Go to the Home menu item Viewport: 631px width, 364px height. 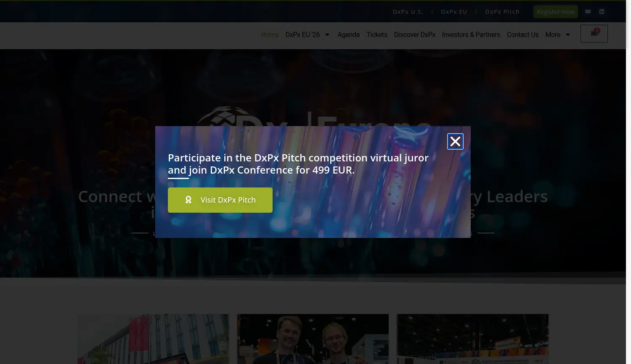[x=270, y=35]
